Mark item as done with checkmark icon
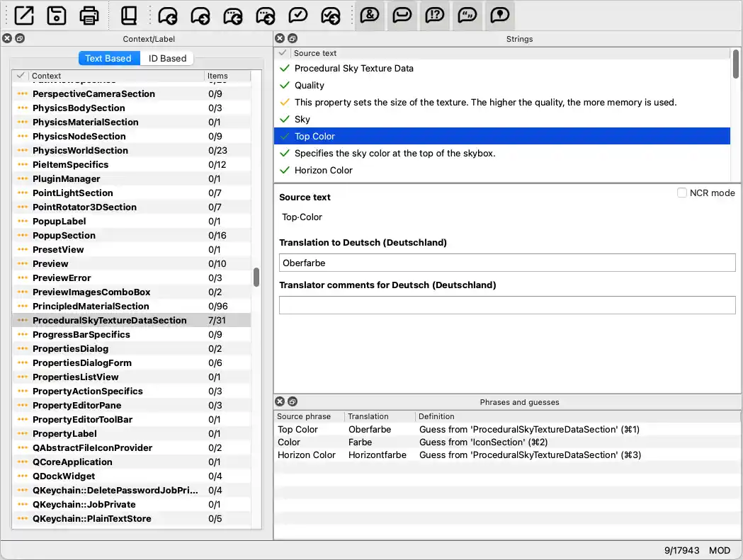 pos(298,15)
